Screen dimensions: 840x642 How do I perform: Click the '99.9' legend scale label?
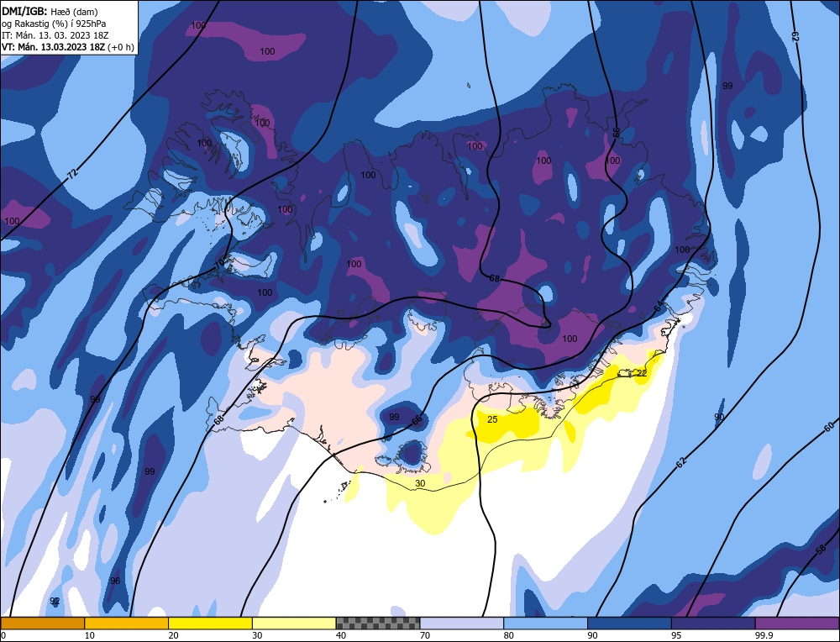[x=763, y=635]
